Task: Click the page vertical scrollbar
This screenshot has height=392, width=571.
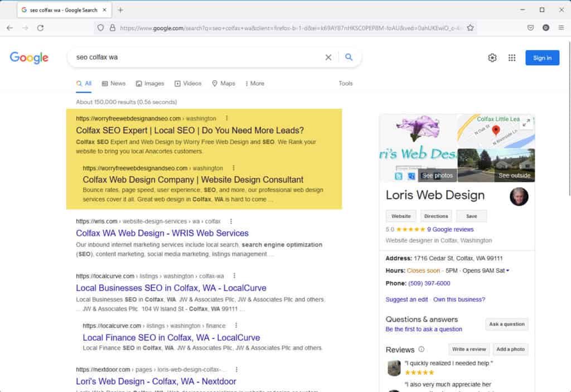Action: 569,119
